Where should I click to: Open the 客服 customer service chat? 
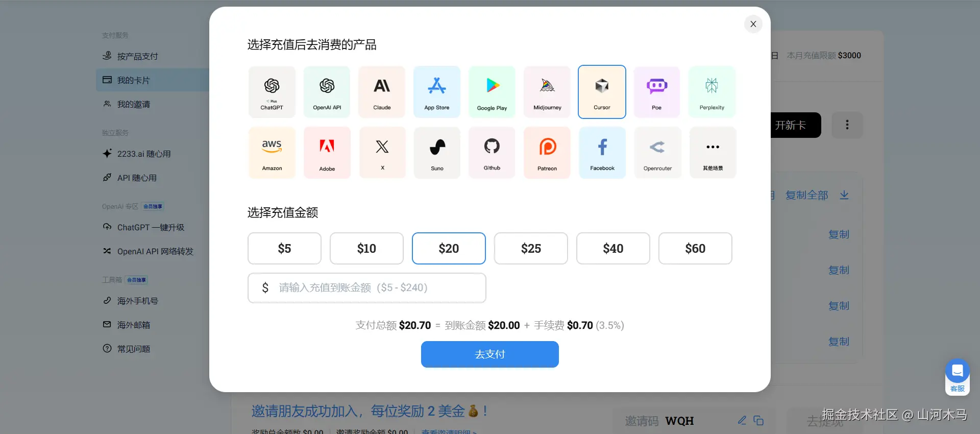coord(958,377)
